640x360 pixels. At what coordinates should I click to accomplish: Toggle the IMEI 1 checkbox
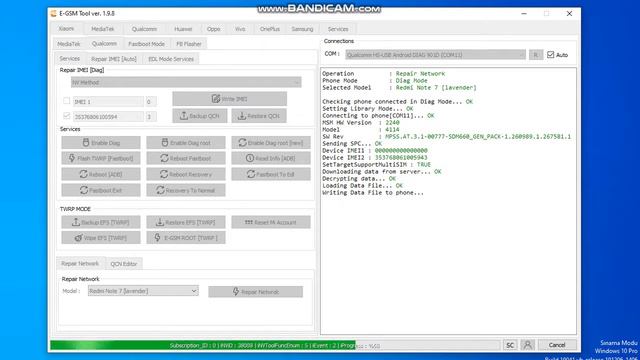[x=67, y=101]
